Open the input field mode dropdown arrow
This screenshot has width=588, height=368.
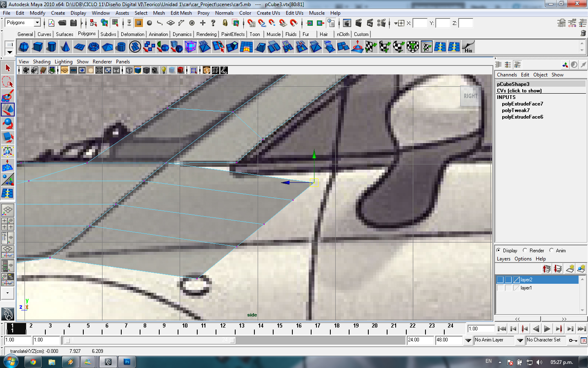click(396, 23)
